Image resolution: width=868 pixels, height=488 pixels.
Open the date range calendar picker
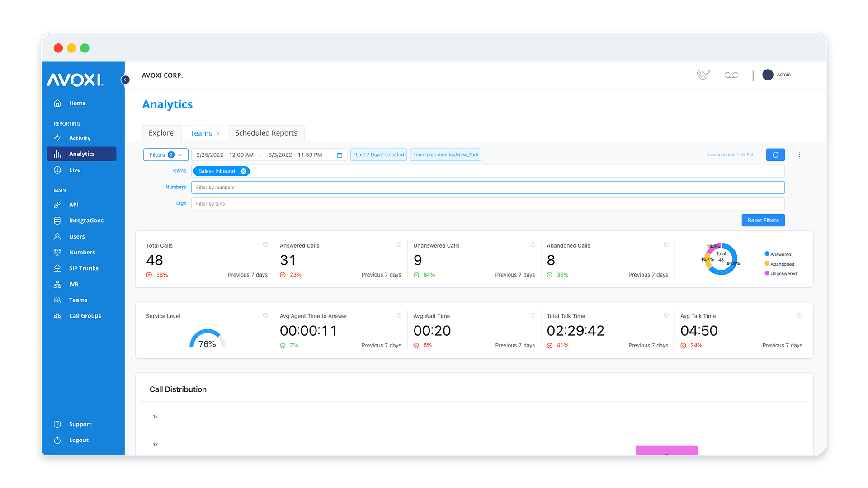coord(340,155)
